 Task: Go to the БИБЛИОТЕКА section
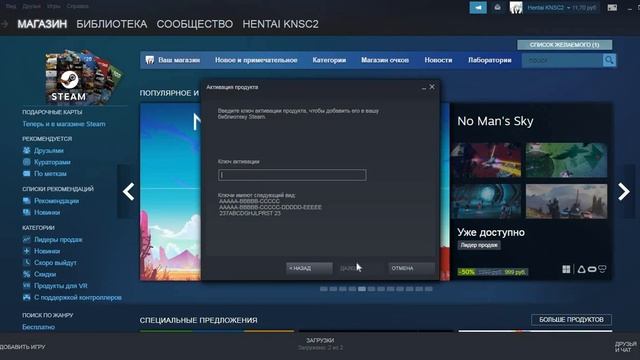111,24
